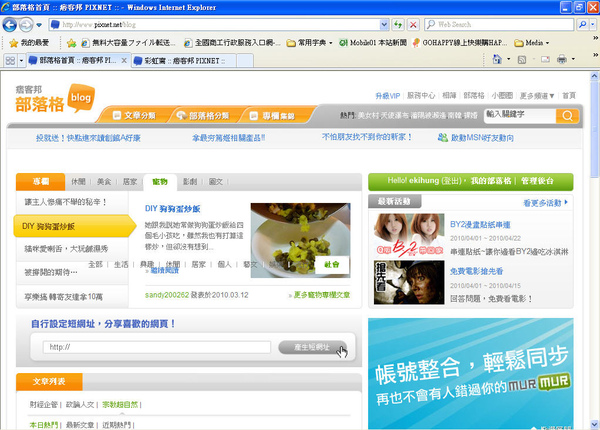This screenshot has height=430, width=600.
Task: Click the dog fried rice bowl photo
Action: 300,240
